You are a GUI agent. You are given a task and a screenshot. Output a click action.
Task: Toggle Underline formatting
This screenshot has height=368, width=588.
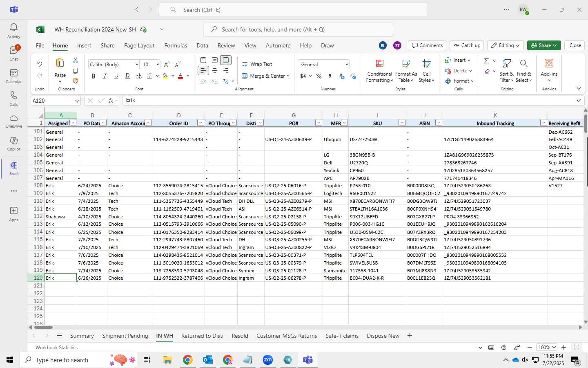116,76
